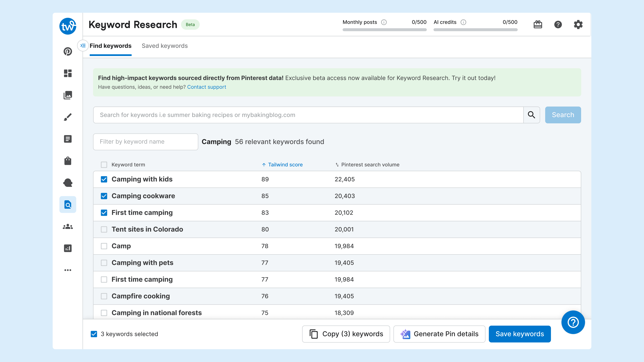Select the Find keywords tab
Viewport: 644px width, 362px height.
pyautogui.click(x=111, y=46)
